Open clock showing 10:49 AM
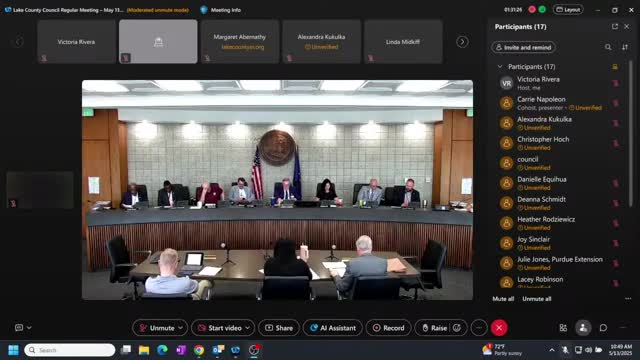Screen dimensions: 640x360 click(x=621, y=350)
